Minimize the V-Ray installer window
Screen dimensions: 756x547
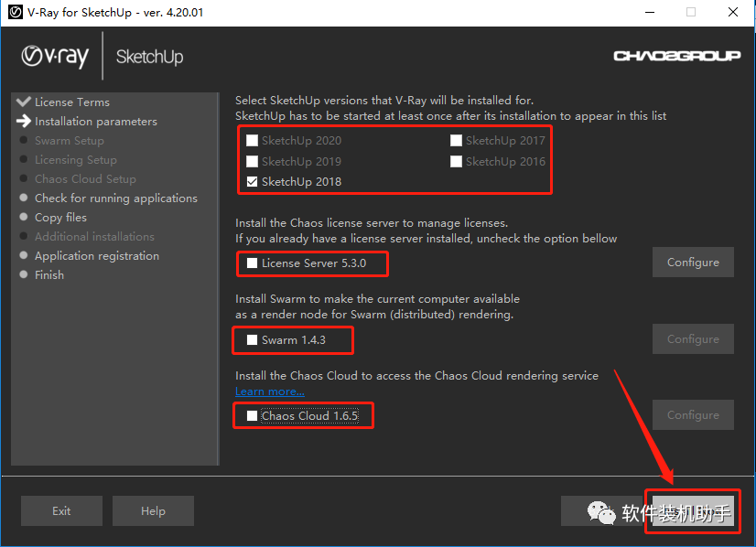pos(650,12)
